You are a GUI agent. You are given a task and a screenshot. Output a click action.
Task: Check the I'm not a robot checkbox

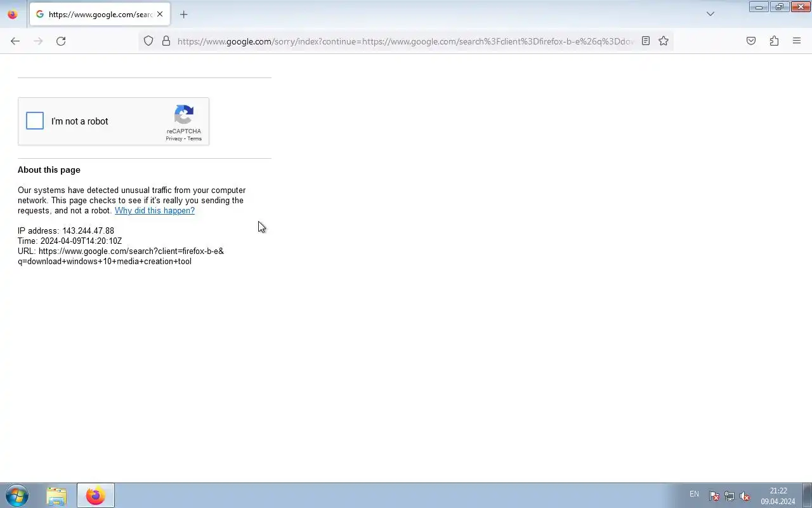click(x=35, y=121)
